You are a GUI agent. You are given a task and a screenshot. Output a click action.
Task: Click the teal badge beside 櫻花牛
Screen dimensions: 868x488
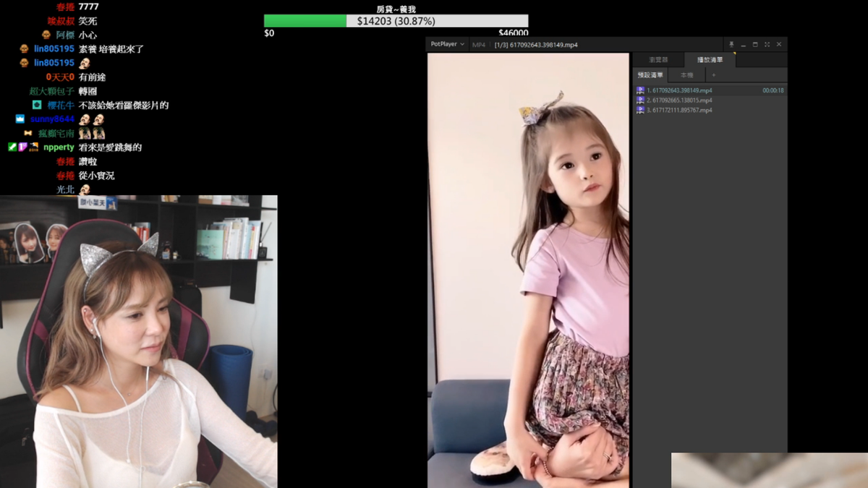(x=37, y=105)
